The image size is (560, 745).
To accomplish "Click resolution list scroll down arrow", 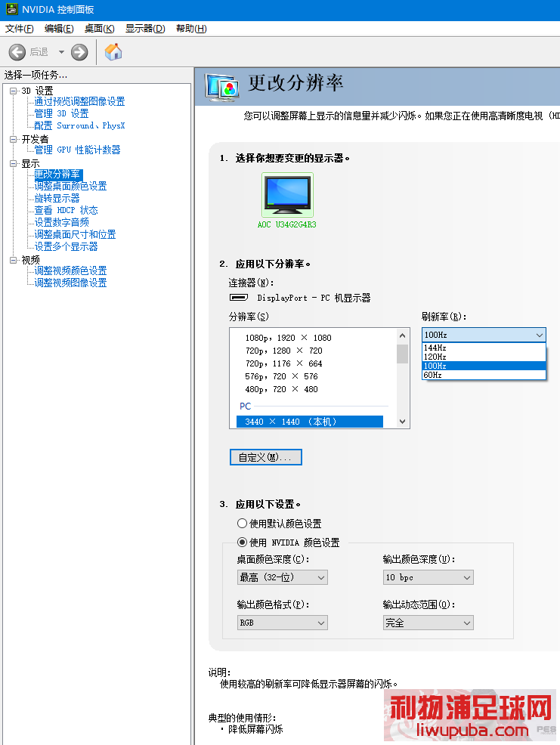I will tap(402, 422).
